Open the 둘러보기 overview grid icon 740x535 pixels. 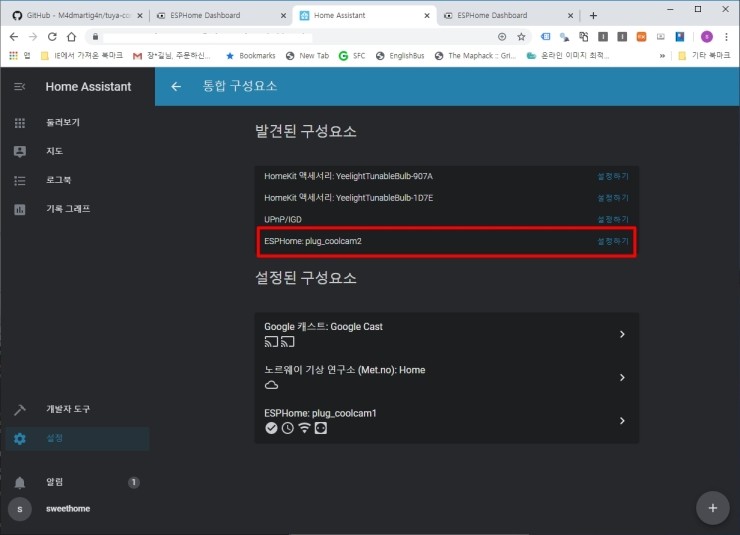pos(19,123)
